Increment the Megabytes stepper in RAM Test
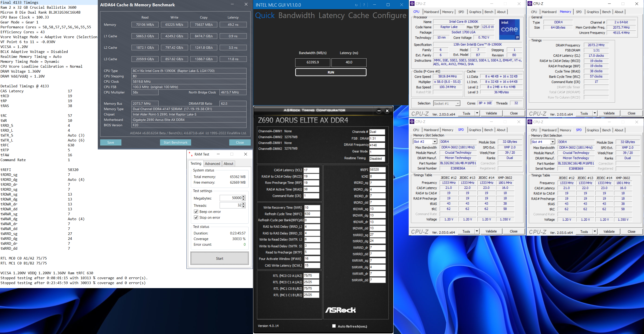The height and width of the screenshot is (334, 644). (244, 197)
